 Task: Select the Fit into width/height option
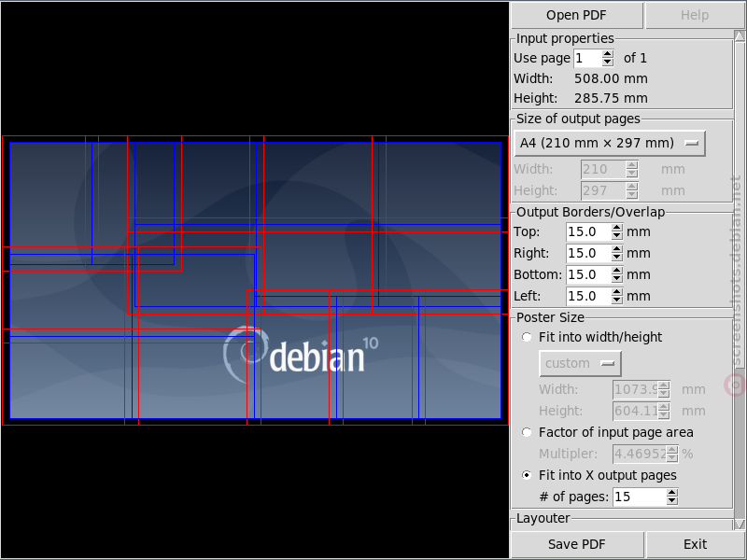point(527,337)
